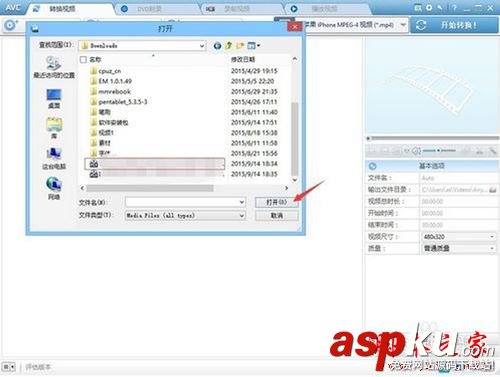The width and height of the screenshot is (500, 377).
Task: Open 网络 (Network) in the dialog sidebar
Action: pos(54,188)
